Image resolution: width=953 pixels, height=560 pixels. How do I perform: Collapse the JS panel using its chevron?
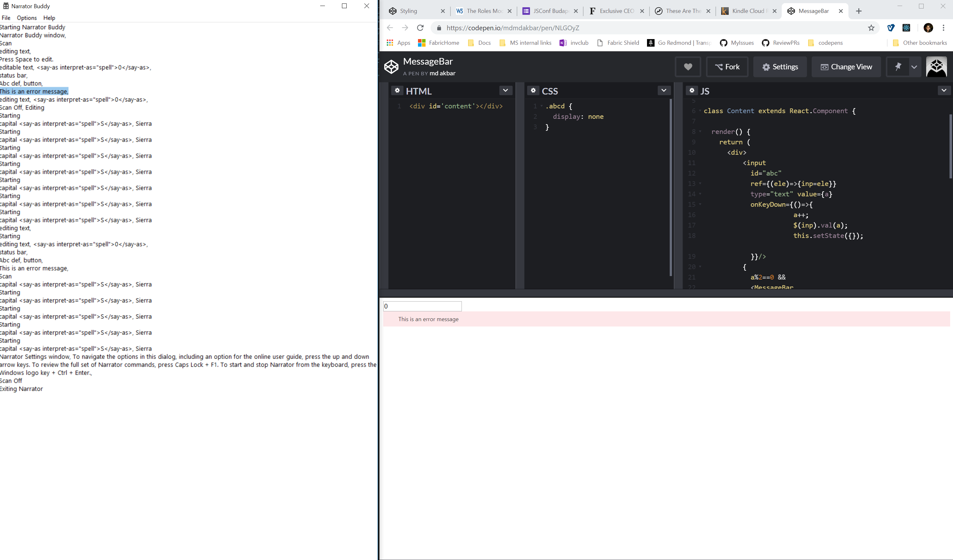(944, 90)
